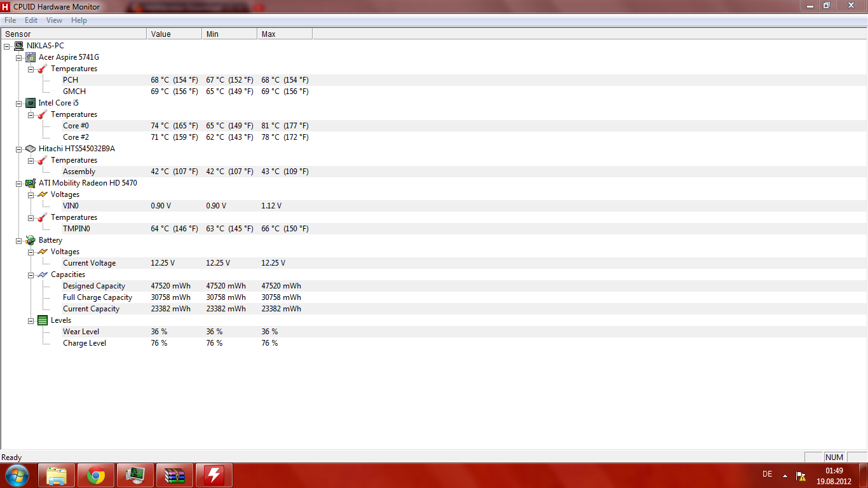868x488 pixels.
Task: Click the NIKLAS-PC computer icon
Action: 19,46
